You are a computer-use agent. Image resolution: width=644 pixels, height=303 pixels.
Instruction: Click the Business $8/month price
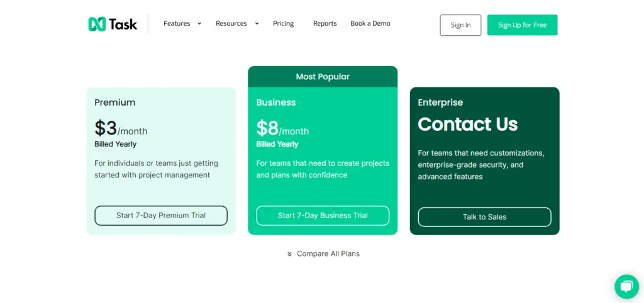282,128
